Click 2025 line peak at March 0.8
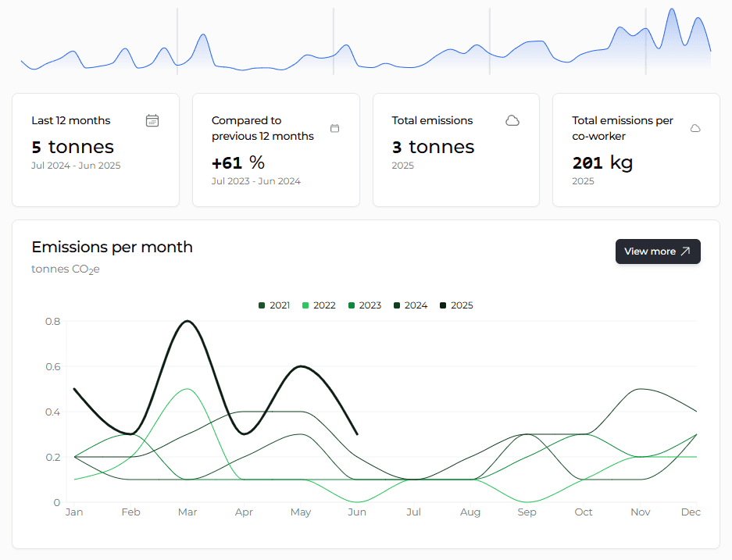 [x=187, y=321]
